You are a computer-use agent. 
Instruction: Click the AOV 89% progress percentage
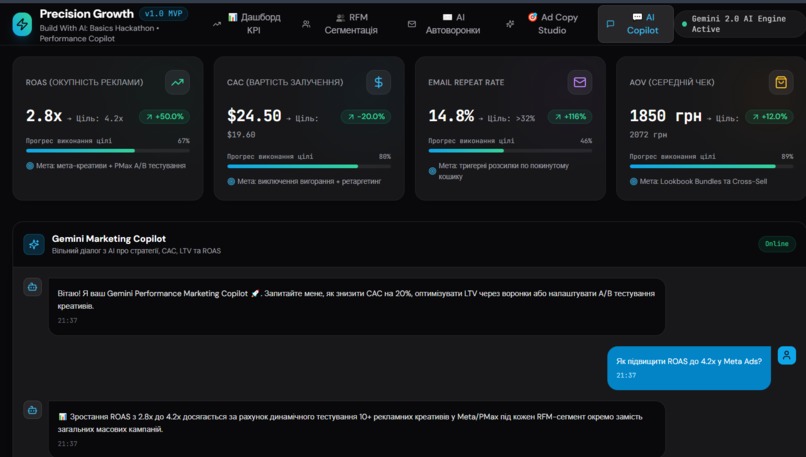click(x=787, y=156)
